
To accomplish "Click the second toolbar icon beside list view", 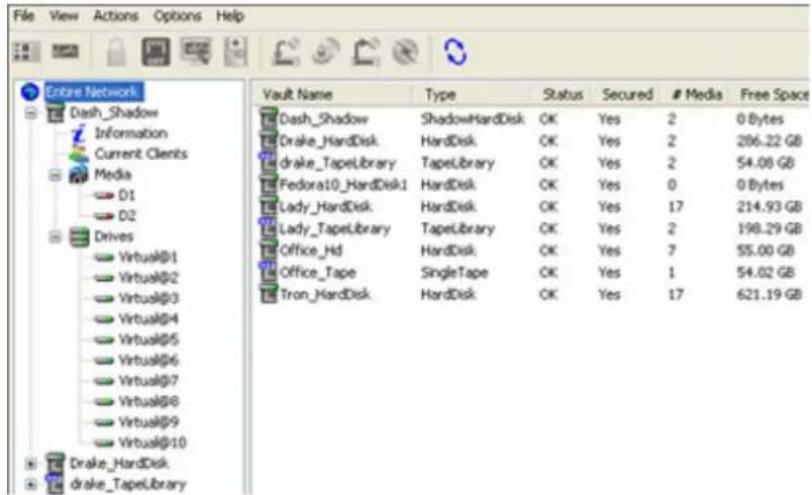I will [65, 51].
